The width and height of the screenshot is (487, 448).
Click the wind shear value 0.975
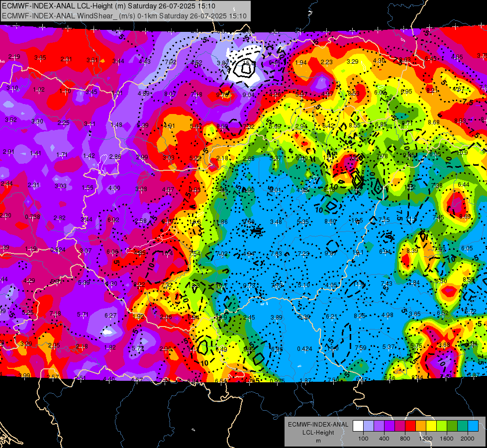coord(277,381)
